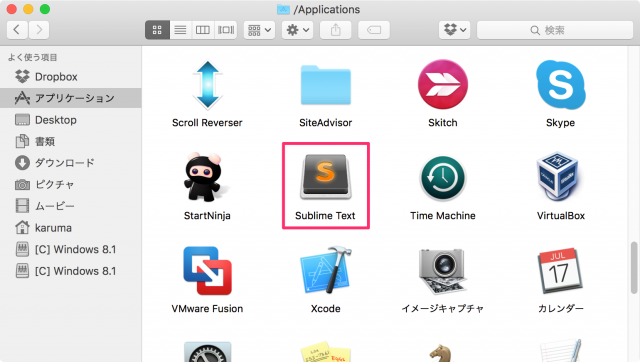Open karuma home folder in sidebar
This screenshot has height=362, width=640.
tap(71, 228)
